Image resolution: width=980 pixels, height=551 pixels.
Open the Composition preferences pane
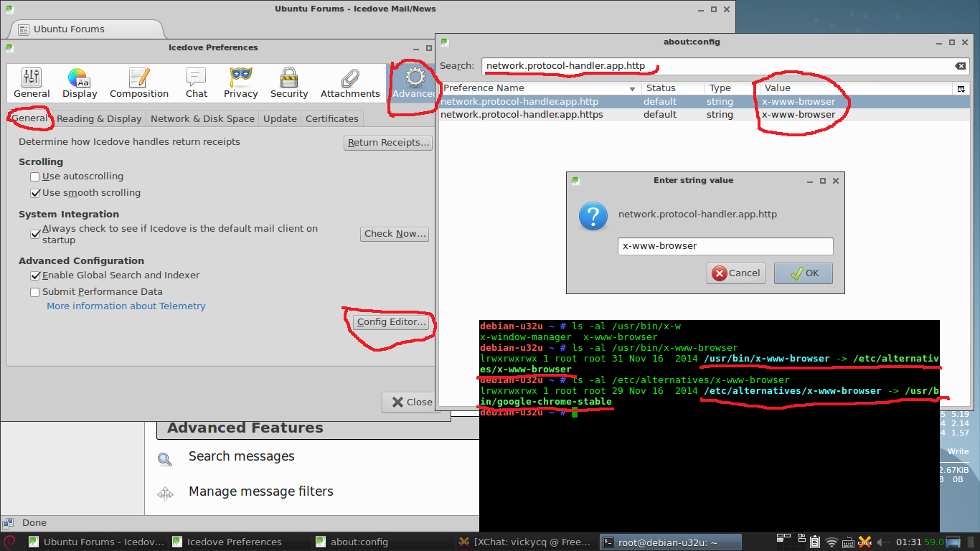pos(139,83)
